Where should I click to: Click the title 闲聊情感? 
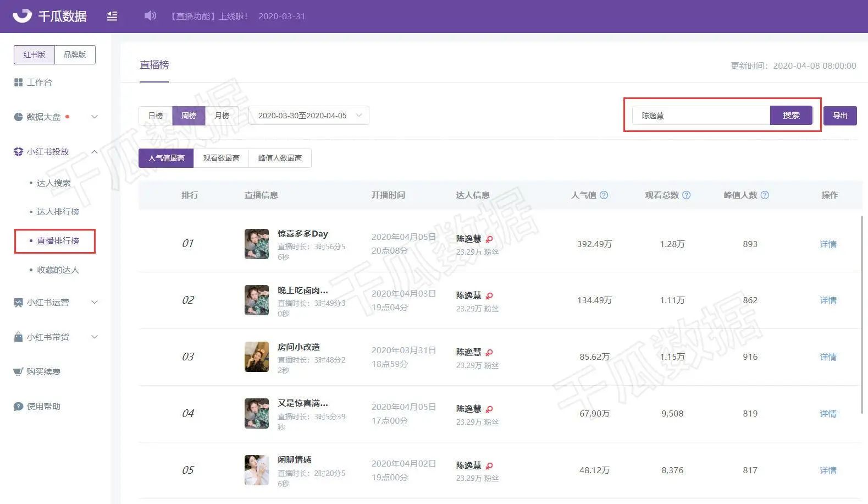[x=295, y=459]
